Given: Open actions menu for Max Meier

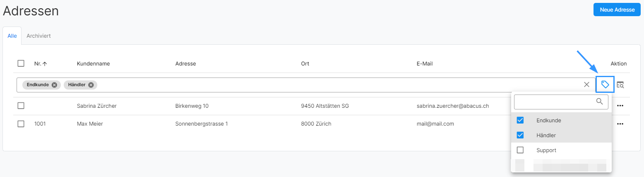Looking at the screenshot, I should 620,124.
